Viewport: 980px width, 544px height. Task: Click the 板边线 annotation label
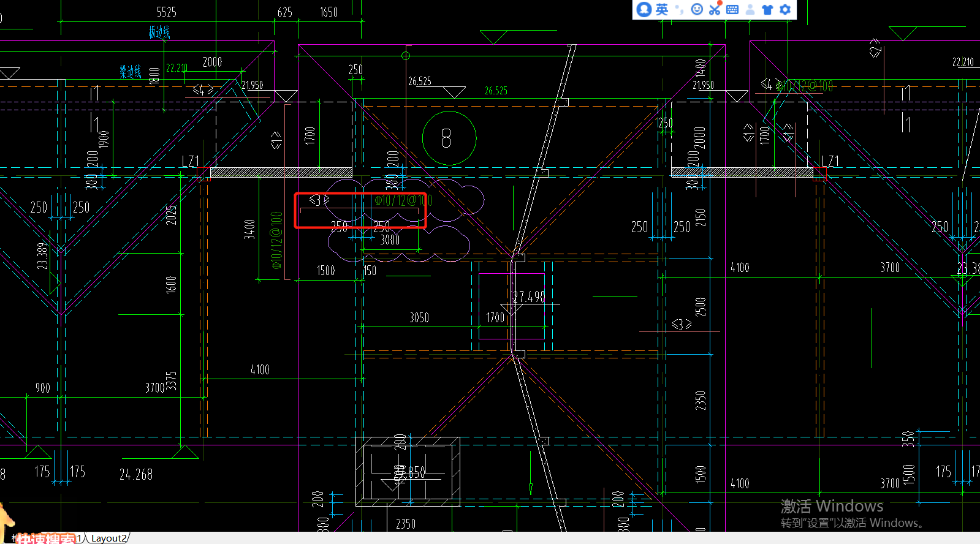(x=159, y=32)
